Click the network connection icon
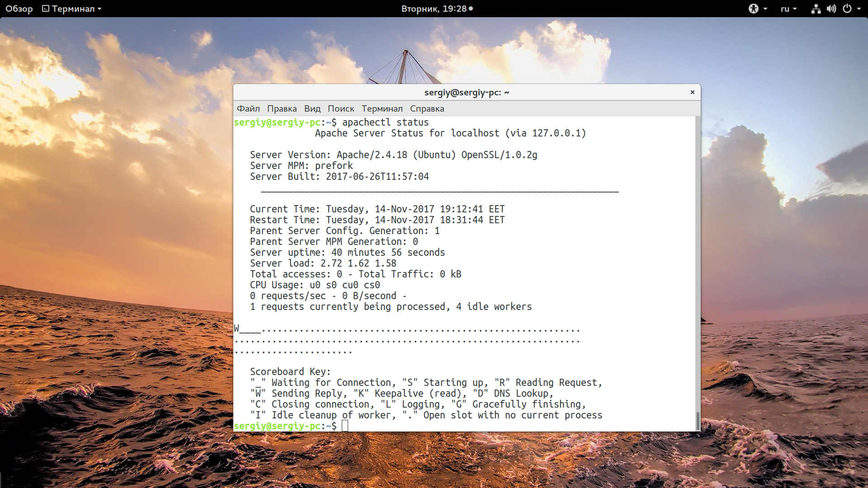This screenshot has width=868, height=488. click(x=816, y=9)
